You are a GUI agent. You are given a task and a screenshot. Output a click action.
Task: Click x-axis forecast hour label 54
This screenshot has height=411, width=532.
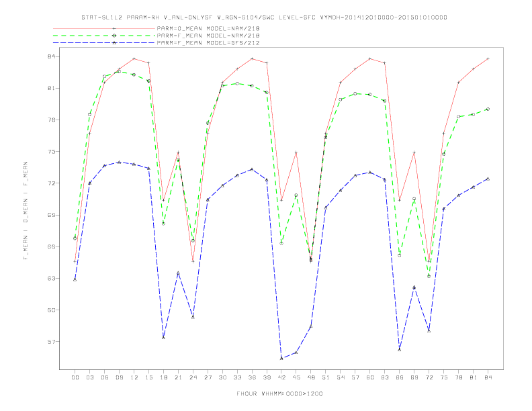[x=341, y=377]
